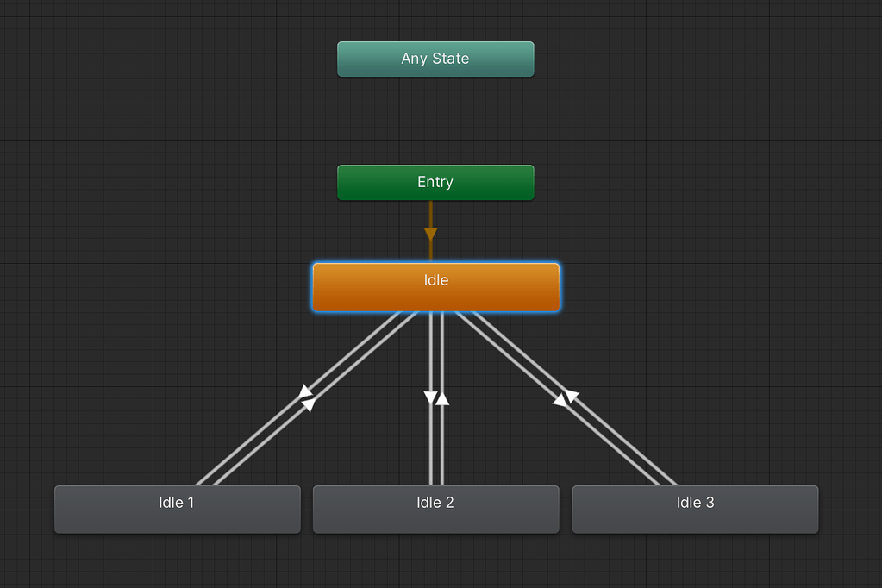
Task: Select the orange Idle default state
Action: [x=435, y=287]
